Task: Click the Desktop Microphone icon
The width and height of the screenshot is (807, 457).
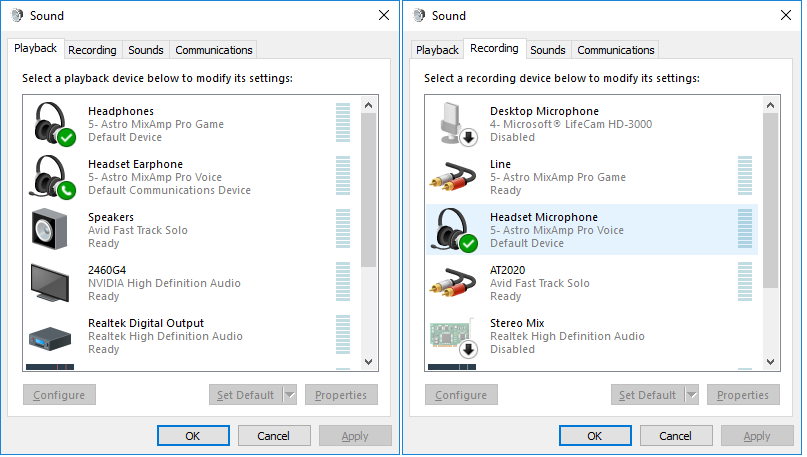Action: pos(457,124)
